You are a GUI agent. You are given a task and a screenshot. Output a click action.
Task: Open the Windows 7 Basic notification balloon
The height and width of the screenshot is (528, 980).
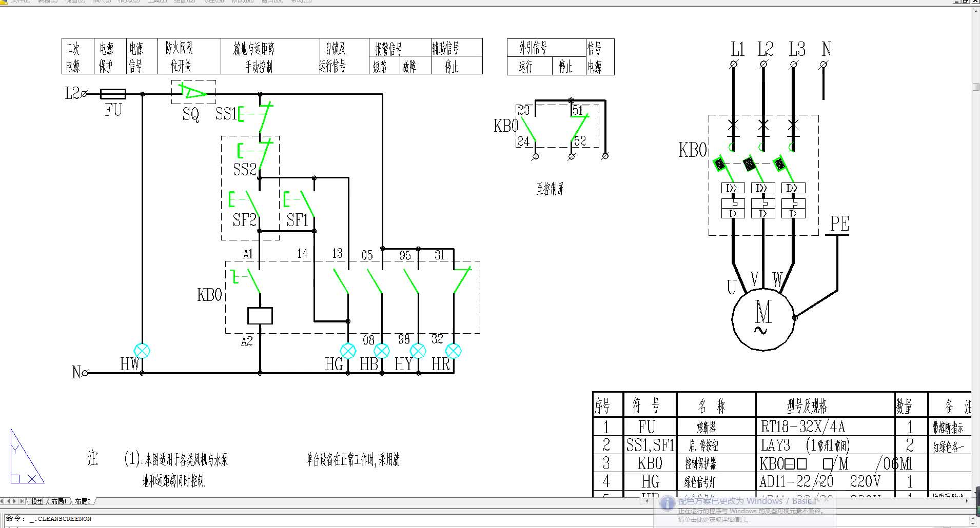[x=744, y=509]
